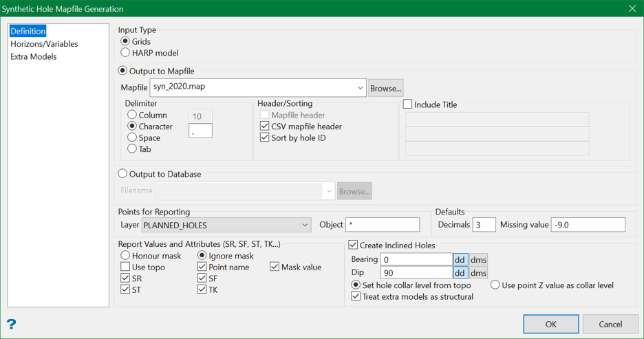Click the Missing value input field
The width and height of the screenshot is (644, 339).
tap(588, 225)
